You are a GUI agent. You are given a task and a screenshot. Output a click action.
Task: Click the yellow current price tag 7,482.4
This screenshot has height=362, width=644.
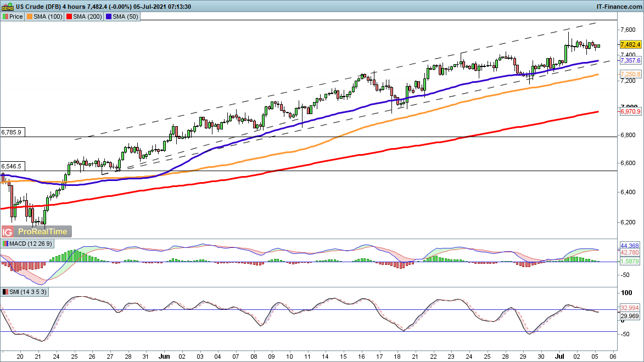coord(630,44)
